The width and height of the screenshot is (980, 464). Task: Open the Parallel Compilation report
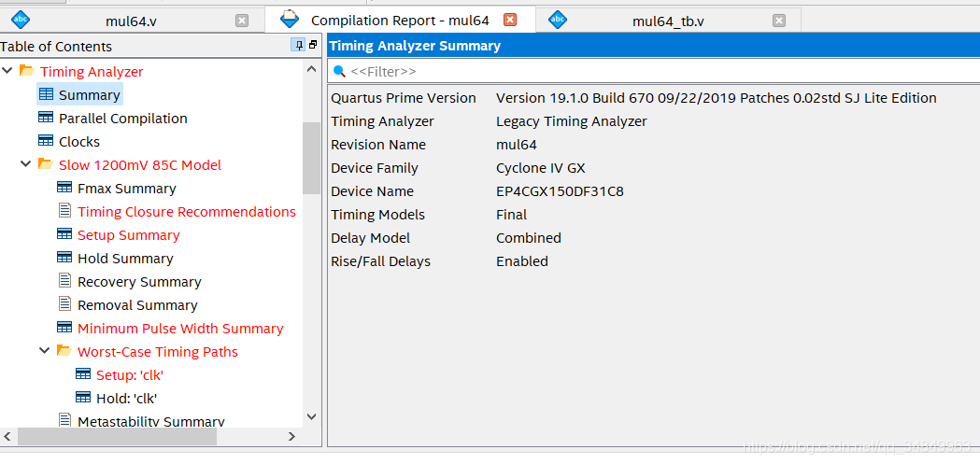[x=123, y=119]
